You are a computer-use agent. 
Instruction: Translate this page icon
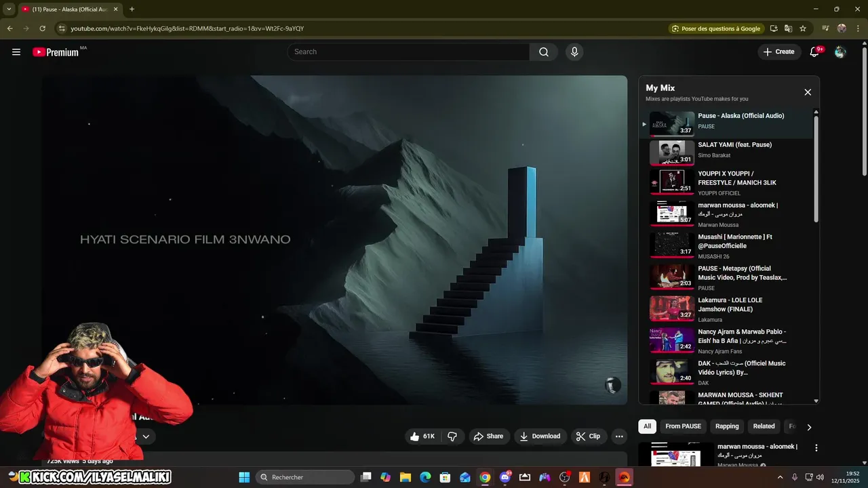tap(788, 28)
